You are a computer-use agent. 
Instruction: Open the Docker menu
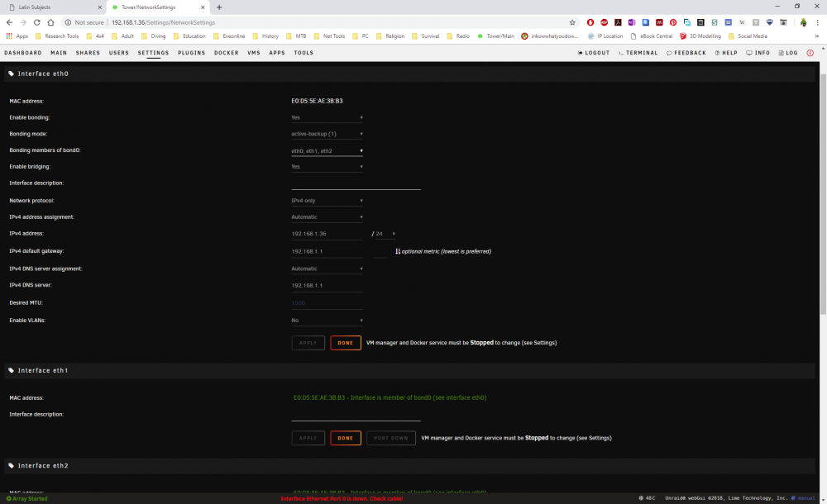[x=227, y=53]
